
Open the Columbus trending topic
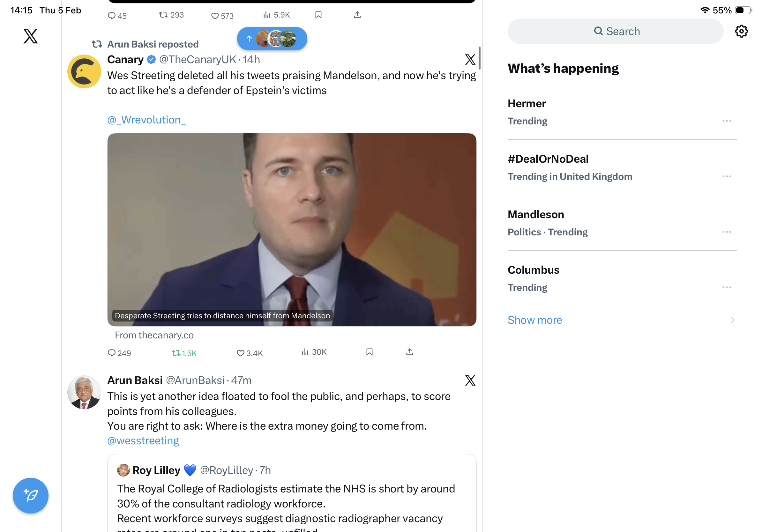(x=533, y=270)
